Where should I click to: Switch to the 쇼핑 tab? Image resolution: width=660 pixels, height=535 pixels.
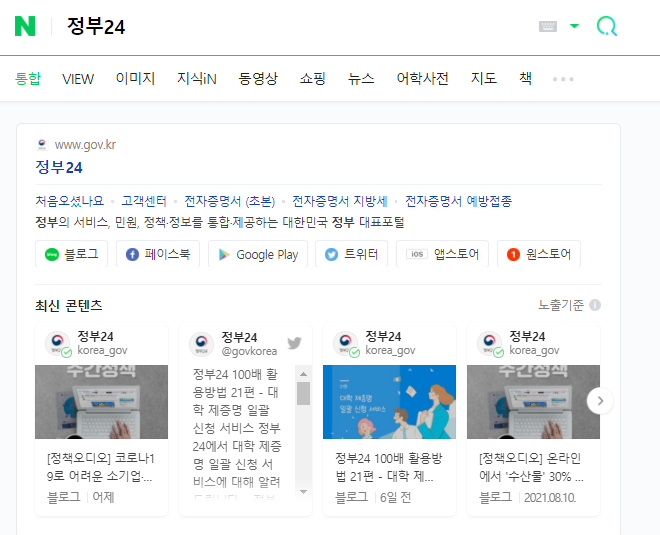(313, 79)
